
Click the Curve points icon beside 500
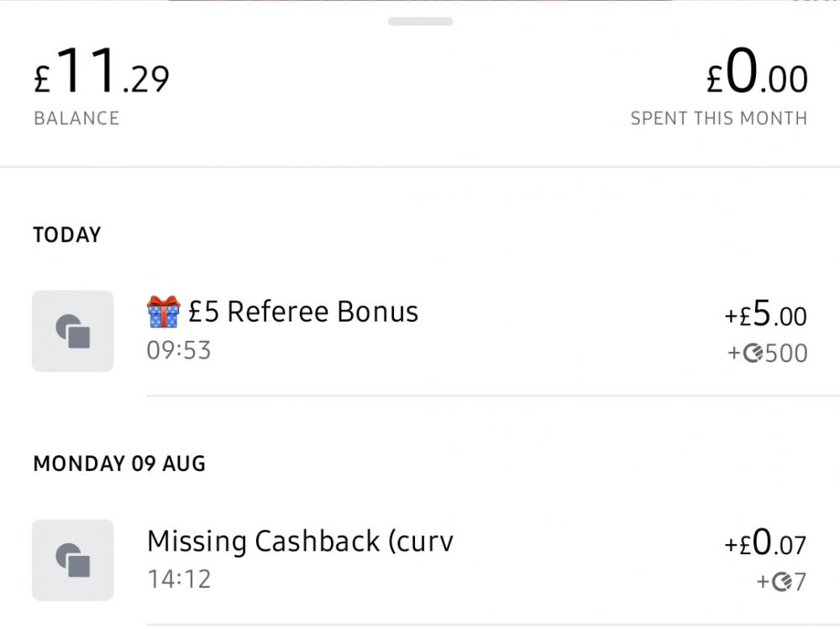[753, 354]
